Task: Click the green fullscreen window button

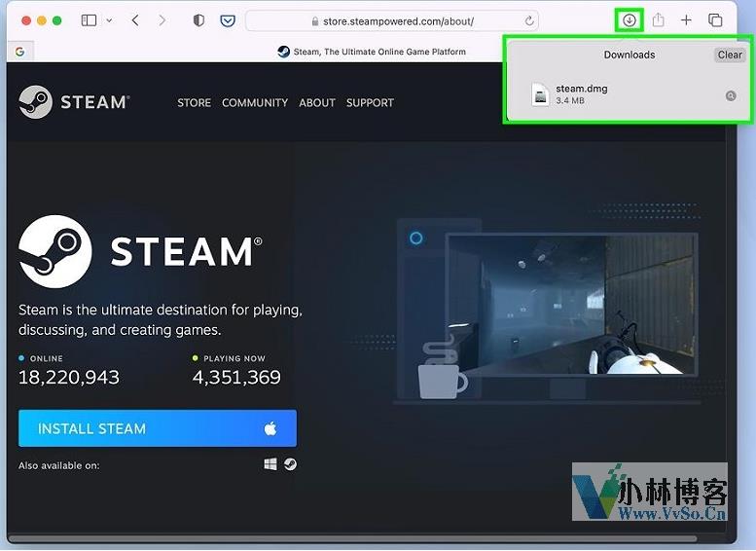Action: [x=56, y=20]
